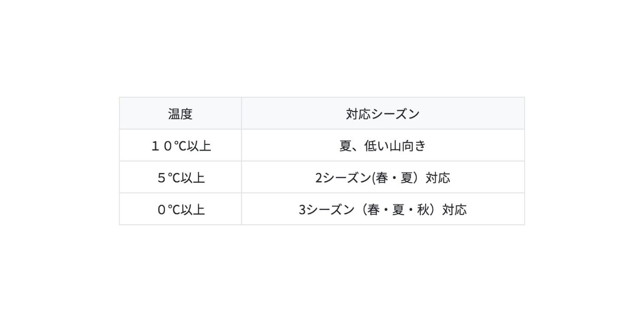Select the 2シーズン(春・夏）対応 cell
644x322 pixels.
383,177
